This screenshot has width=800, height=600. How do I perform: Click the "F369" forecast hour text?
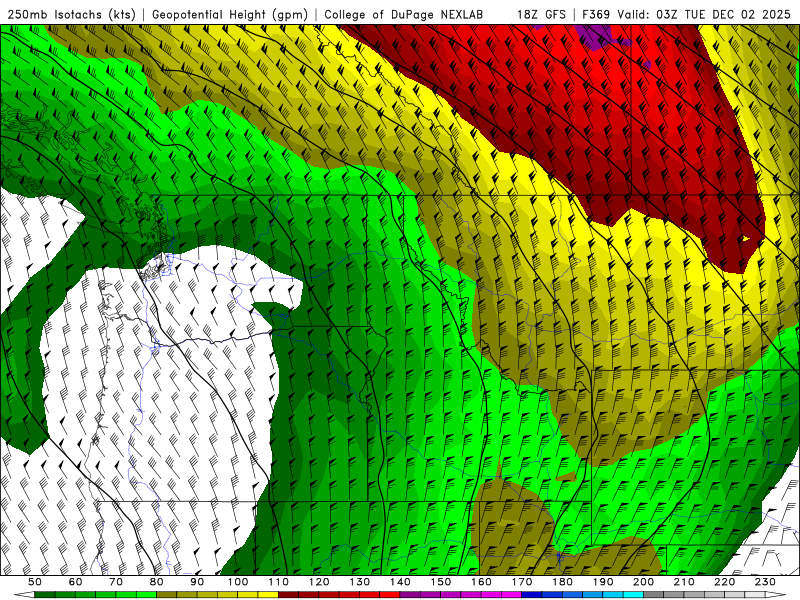(x=596, y=14)
